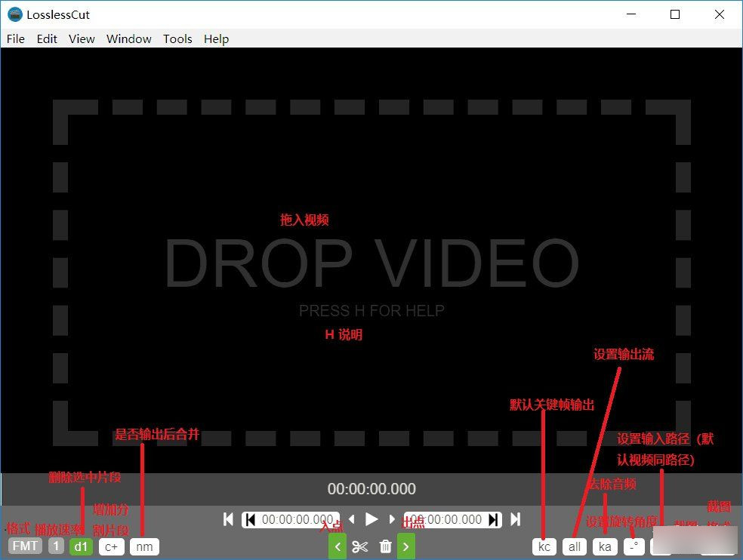
Task: Toggle the all streams button
Action: (575, 546)
